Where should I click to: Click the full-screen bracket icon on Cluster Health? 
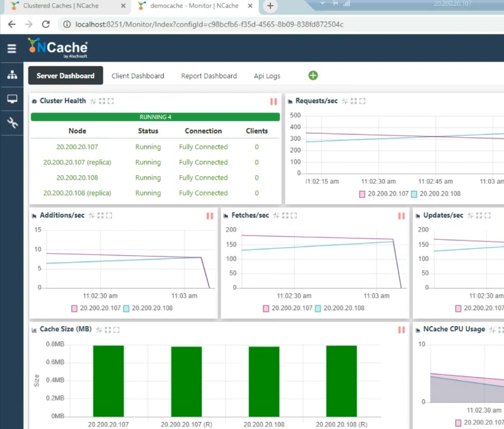[110, 102]
